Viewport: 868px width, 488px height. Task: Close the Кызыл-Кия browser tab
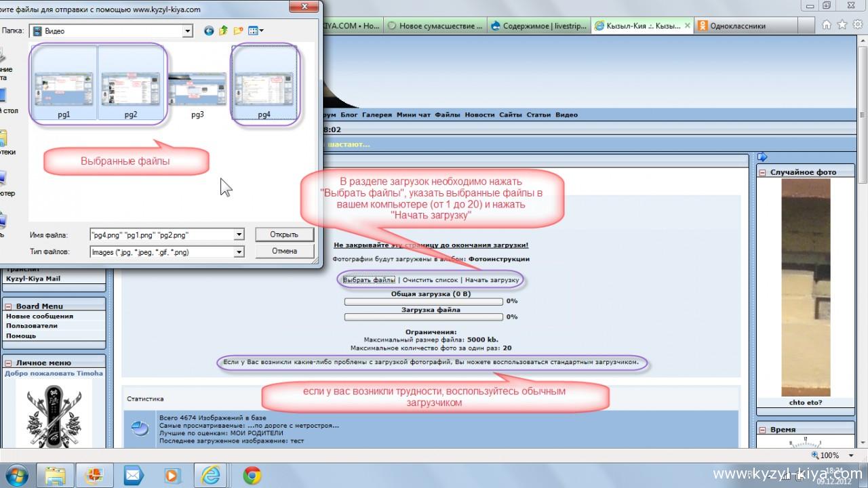687,26
